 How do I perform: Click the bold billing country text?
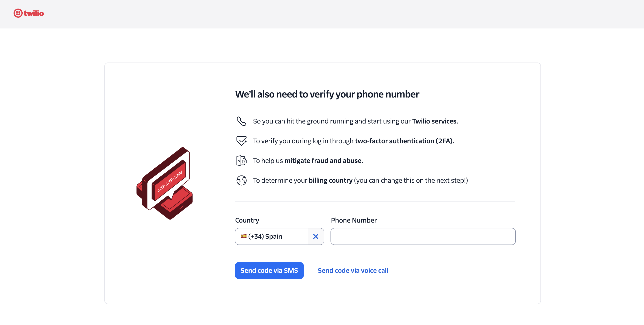click(330, 180)
